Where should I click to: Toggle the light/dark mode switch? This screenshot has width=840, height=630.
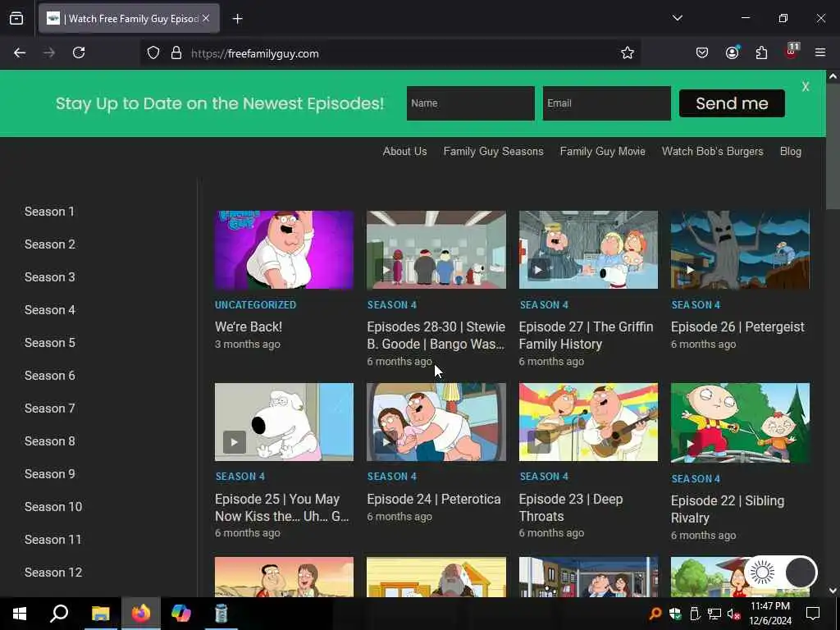[781, 573]
